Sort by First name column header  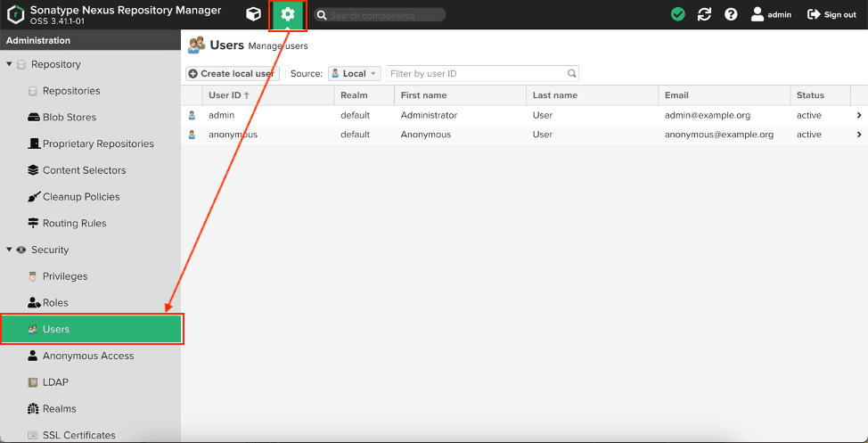pos(460,95)
